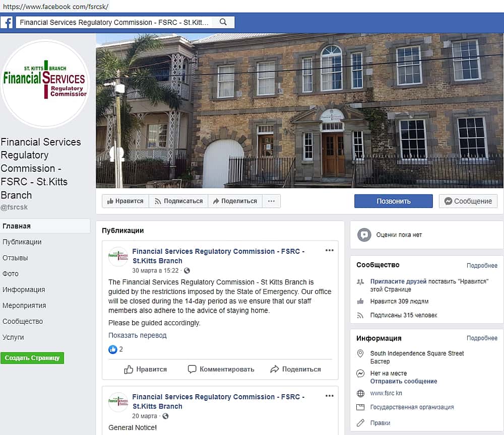The height and width of the screenshot is (435, 504).
Task: Click the blue Позвонить button
Action: (394, 201)
